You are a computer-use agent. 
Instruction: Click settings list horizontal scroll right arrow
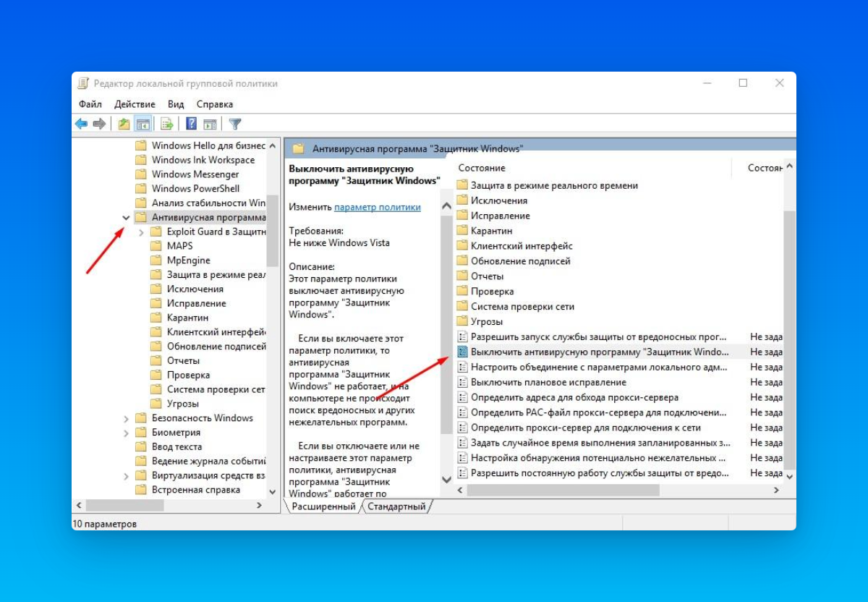tap(776, 490)
